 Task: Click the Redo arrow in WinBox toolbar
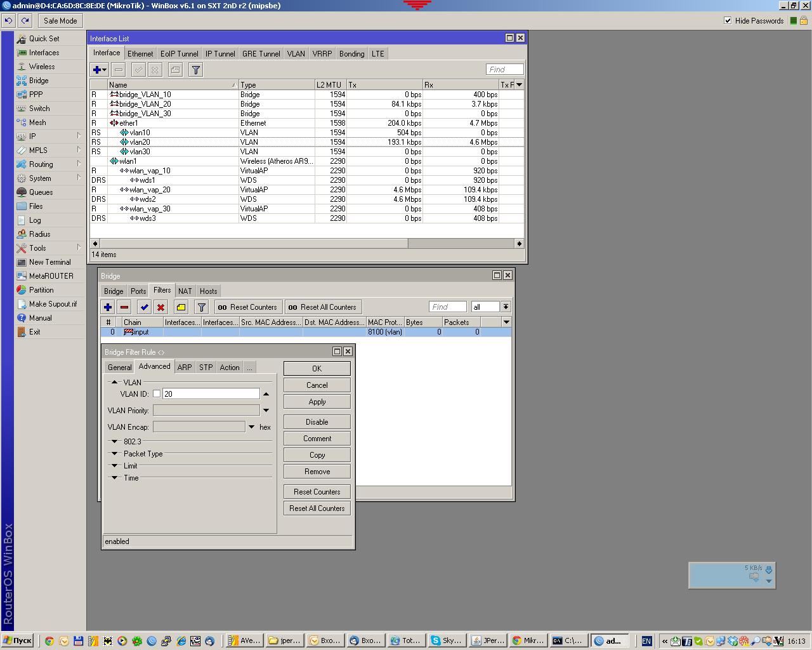tap(25, 21)
